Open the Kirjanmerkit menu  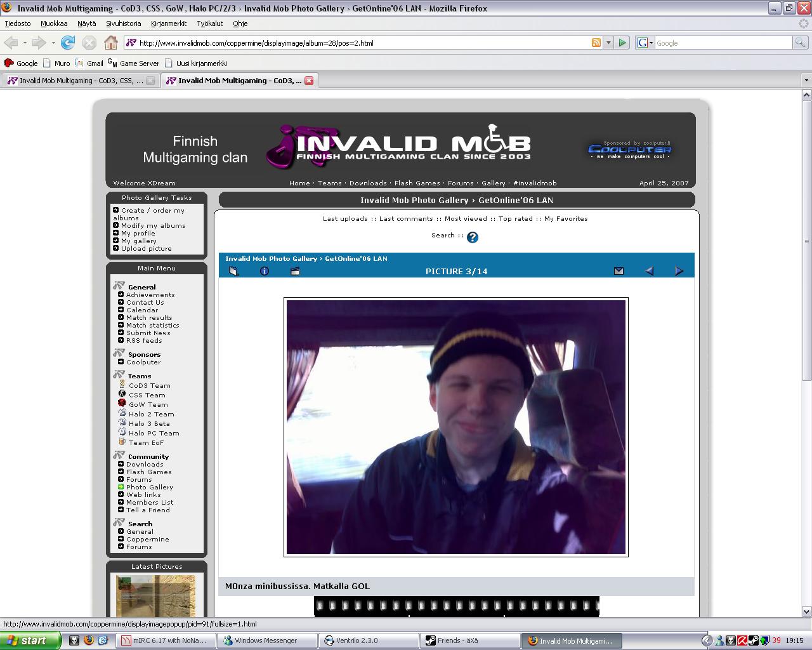[x=169, y=23]
